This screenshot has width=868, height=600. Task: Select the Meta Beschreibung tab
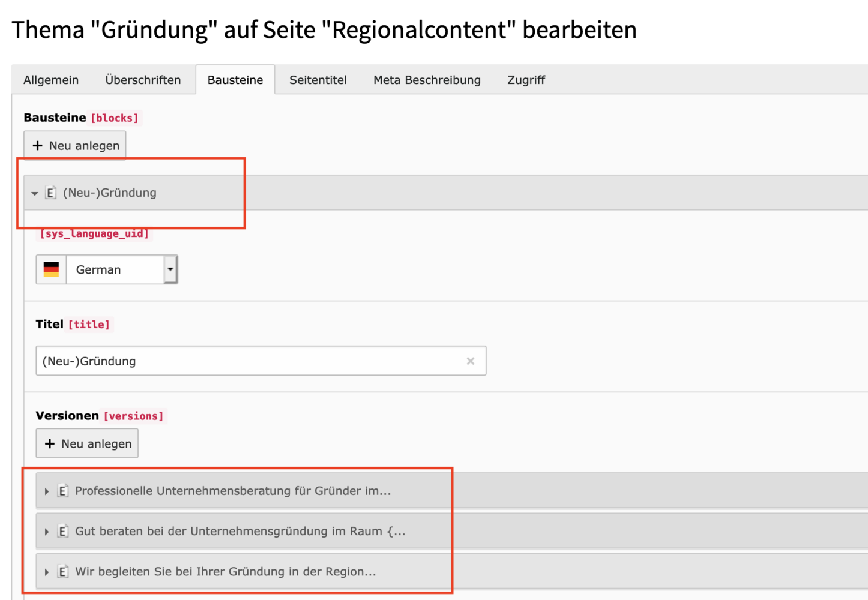point(427,80)
